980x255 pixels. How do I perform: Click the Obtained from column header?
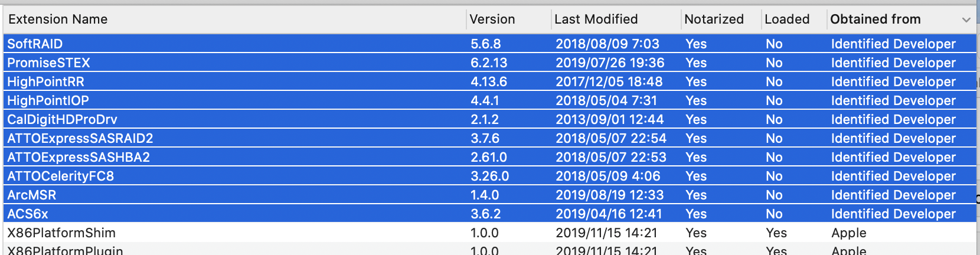point(901,19)
